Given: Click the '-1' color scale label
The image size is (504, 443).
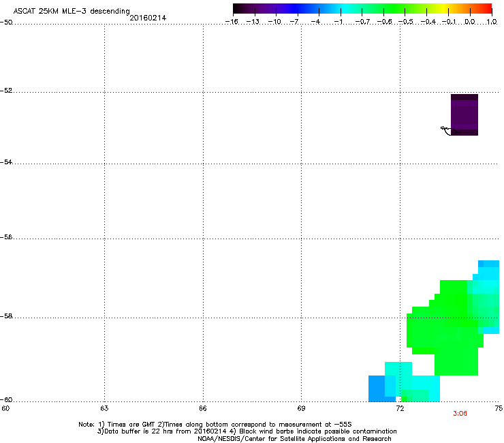Looking at the screenshot, I should [x=338, y=22].
